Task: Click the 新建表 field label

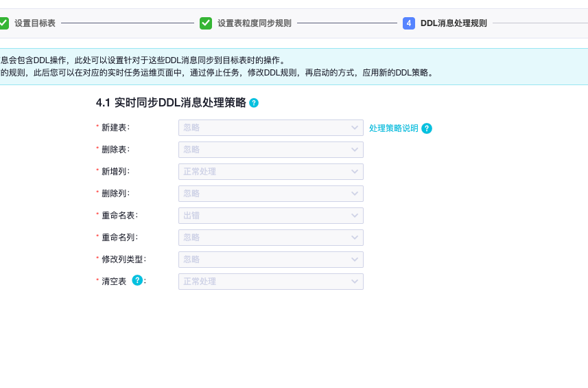Action: (x=115, y=128)
